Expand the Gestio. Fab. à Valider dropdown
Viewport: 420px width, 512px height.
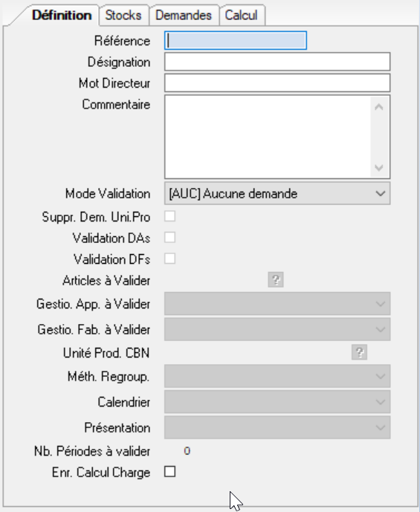point(277,329)
